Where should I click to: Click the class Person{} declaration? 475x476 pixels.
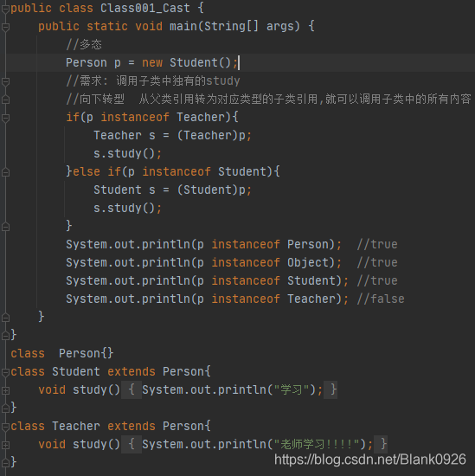62,353
